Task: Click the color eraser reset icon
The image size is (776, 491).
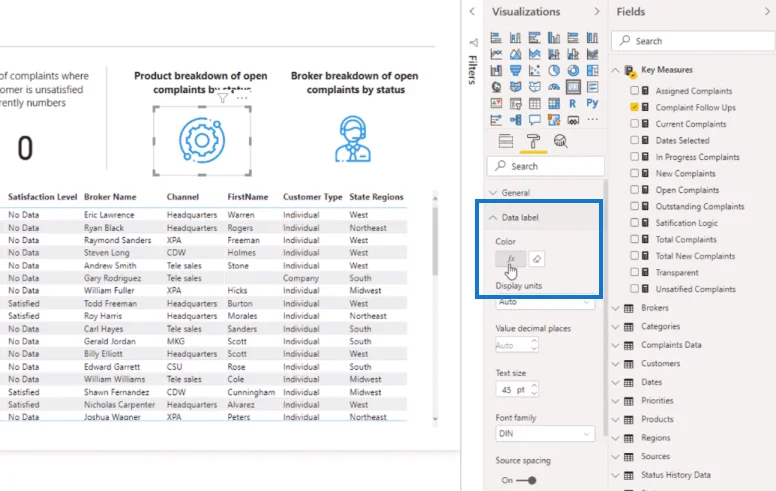Action: (x=536, y=259)
